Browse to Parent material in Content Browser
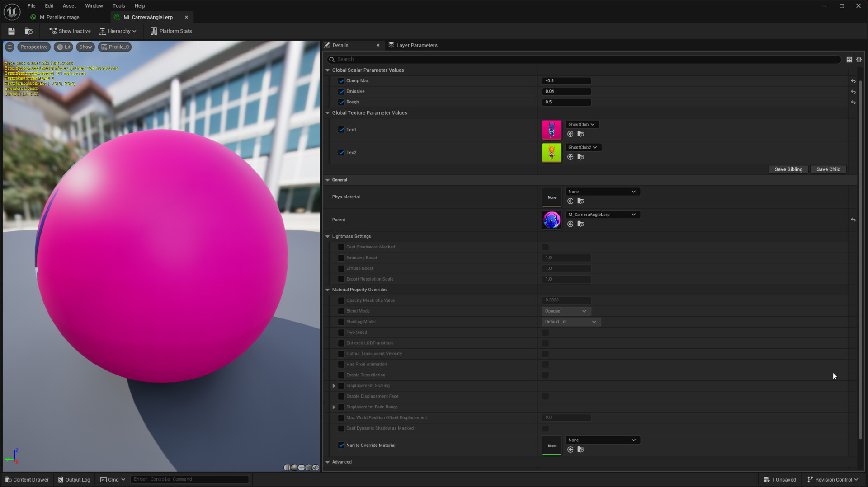Image resolution: width=868 pixels, height=487 pixels. (581, 224)
